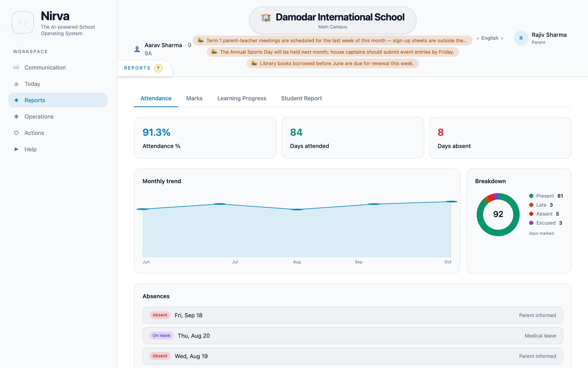Viewport: 588px width, 368px height.
Task: Open the Learning Progress tab
Action: coord(242,98)
